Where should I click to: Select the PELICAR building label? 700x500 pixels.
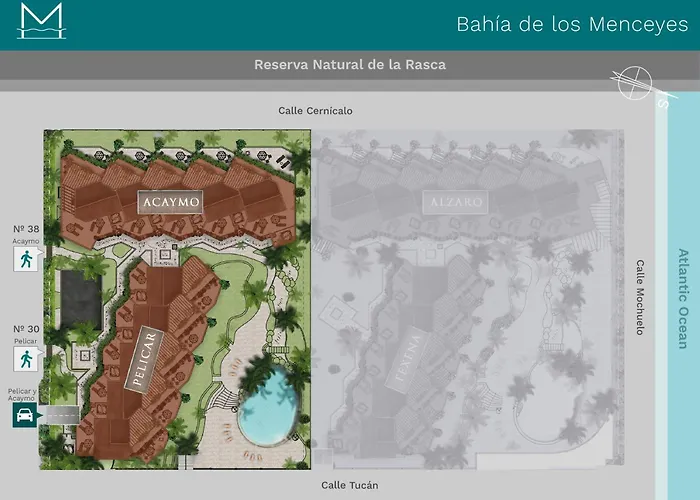point(144,359)
